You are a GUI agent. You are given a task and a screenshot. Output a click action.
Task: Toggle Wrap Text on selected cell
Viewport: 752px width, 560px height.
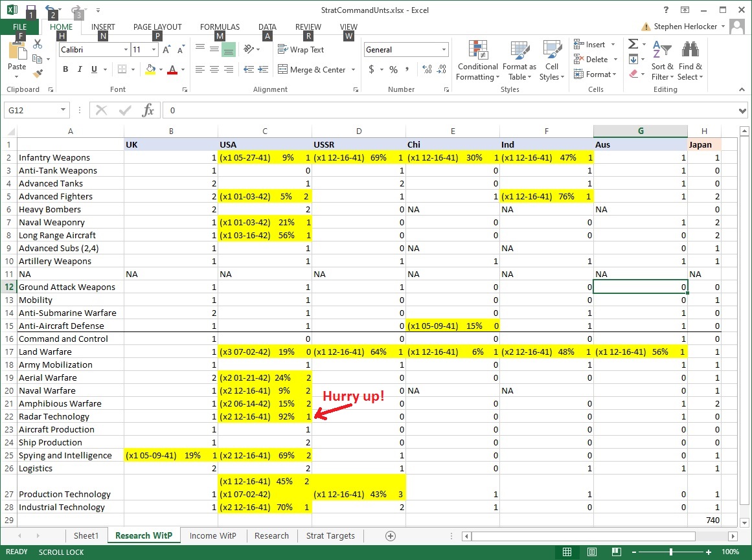[x=301, y=49]
